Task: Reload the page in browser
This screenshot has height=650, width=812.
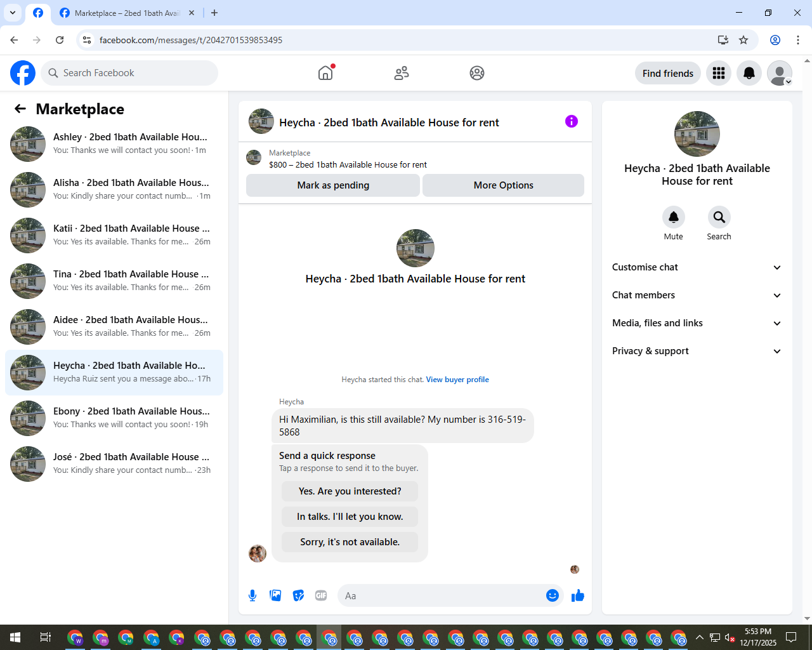Action: click(x=60, y=40)
